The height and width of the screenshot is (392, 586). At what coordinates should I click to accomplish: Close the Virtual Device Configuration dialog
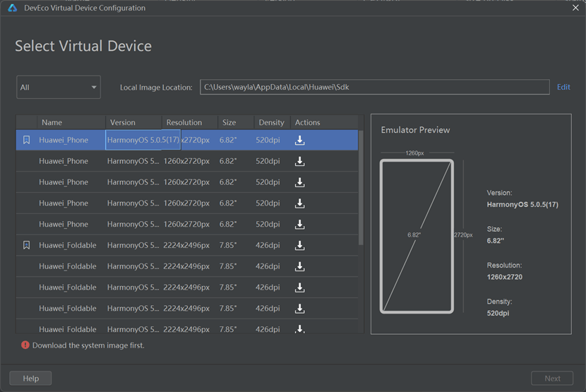pos(575,8)
